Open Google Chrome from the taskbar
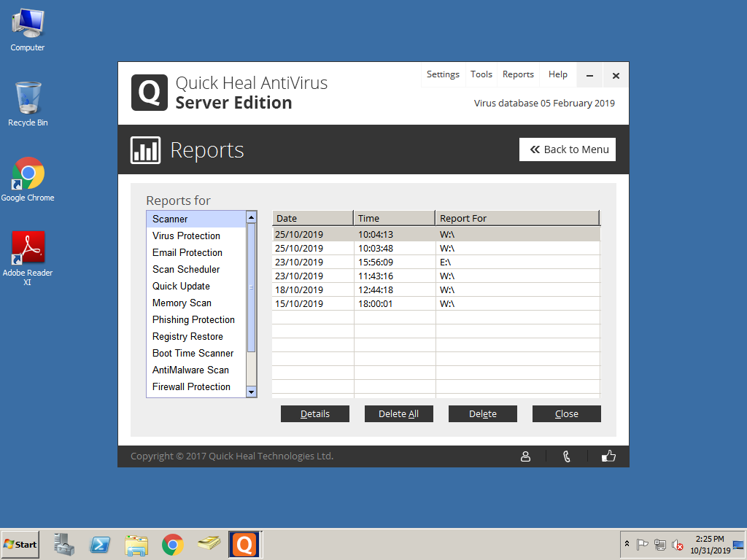 (173, 545)
